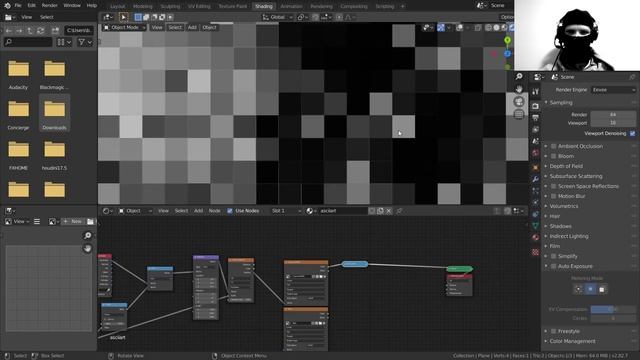Enable the Freestyle checkbox
640x360 pixels.
(553, 331)
